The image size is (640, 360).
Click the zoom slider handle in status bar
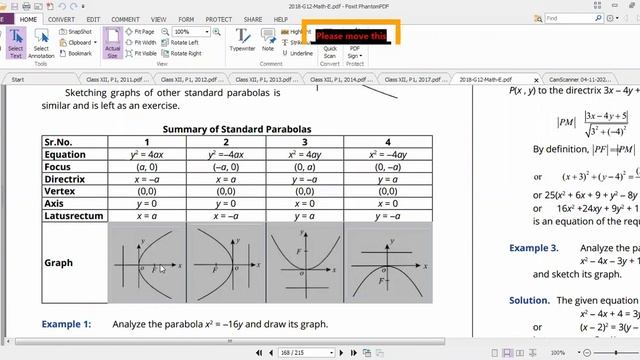(x=616, y=353)
